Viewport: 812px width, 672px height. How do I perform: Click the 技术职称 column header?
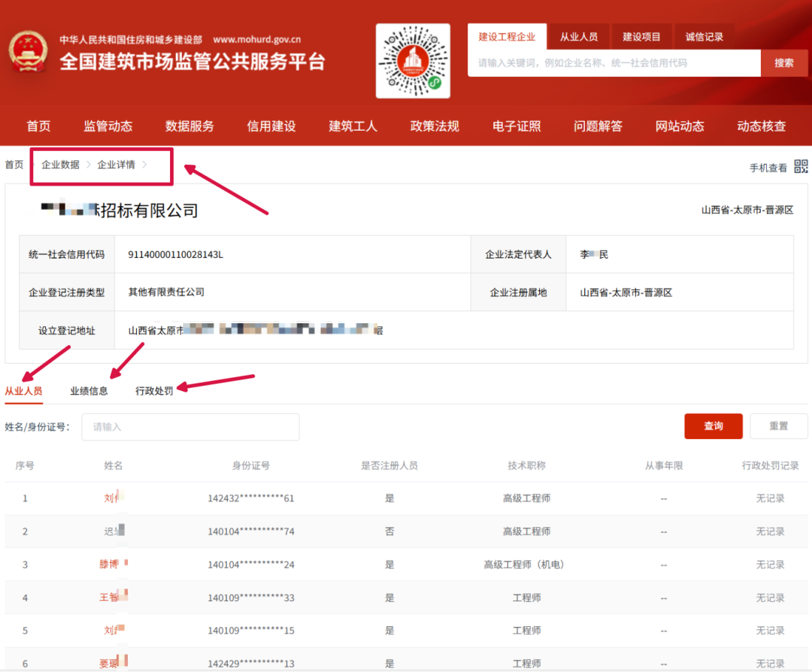pyautogui.click(x=526, y=466)
